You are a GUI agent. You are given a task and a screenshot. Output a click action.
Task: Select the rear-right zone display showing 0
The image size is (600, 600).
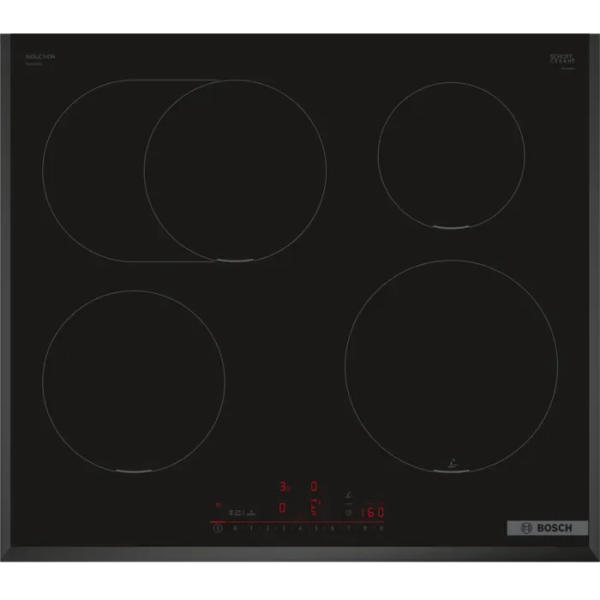[313, 487]
